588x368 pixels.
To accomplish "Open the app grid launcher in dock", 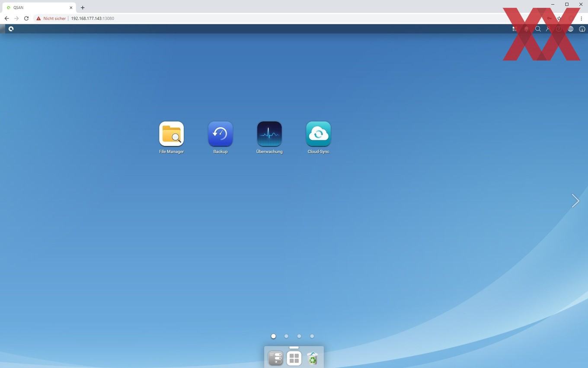I will tap(294, 358).
